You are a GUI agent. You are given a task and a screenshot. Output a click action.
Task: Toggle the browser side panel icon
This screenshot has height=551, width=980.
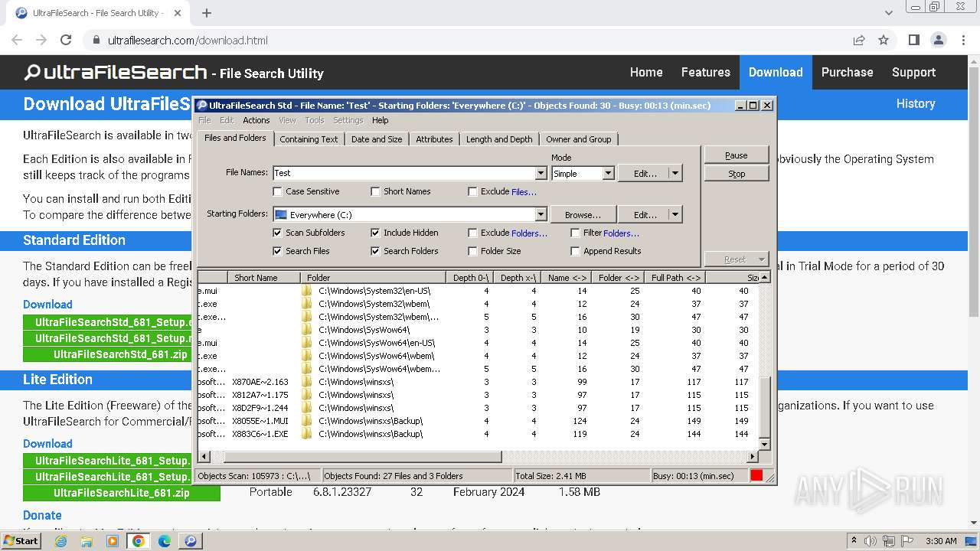[x=913, y=40]
